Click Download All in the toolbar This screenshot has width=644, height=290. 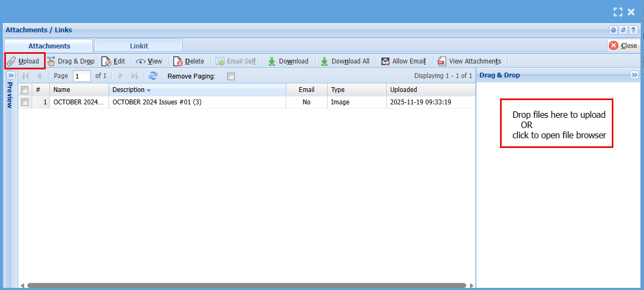tap(345, 61)
